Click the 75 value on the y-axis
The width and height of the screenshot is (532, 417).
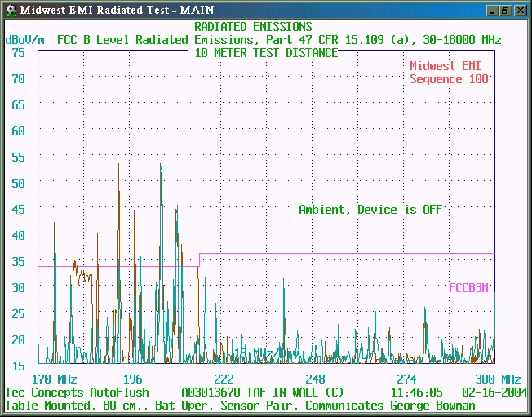click(18, 52)
